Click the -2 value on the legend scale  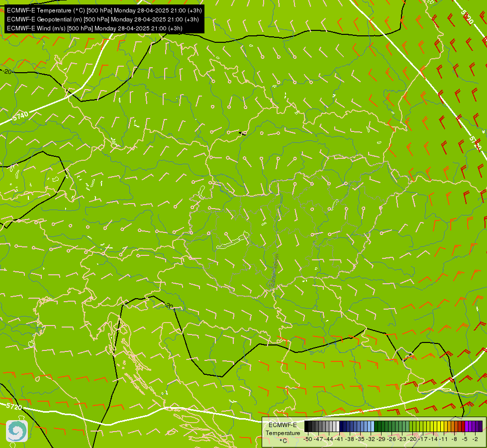(x=475, y=439)
